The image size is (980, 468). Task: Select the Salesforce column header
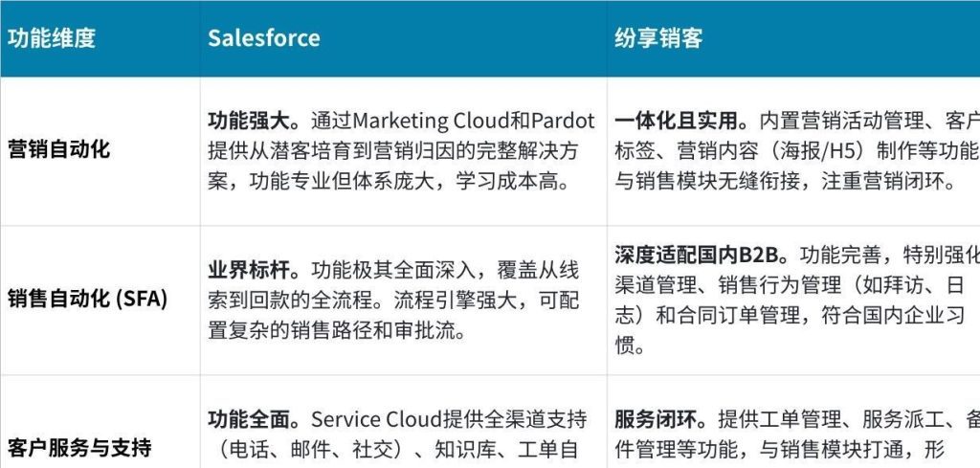(264, 39)
